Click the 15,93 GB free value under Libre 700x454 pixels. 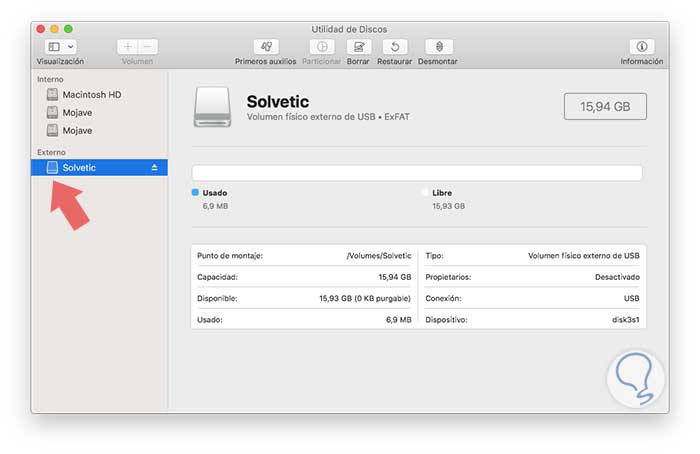click(448, 206)
